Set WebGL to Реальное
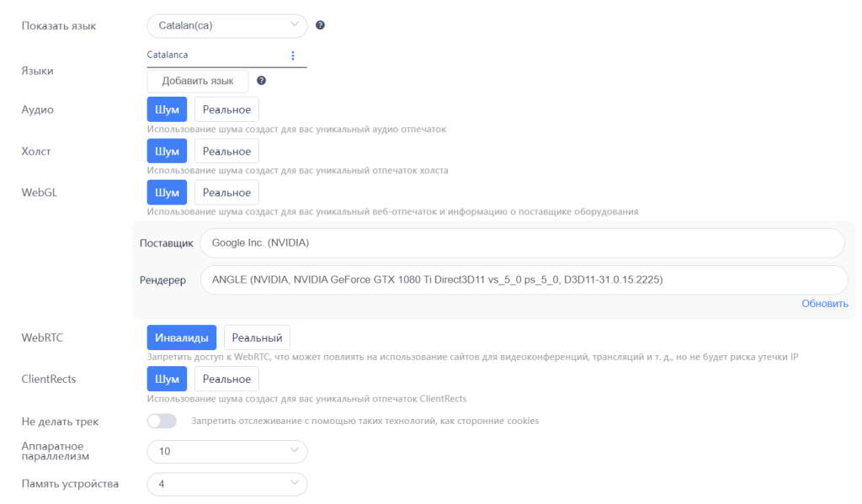862x504 pixels. coord(226,193)
